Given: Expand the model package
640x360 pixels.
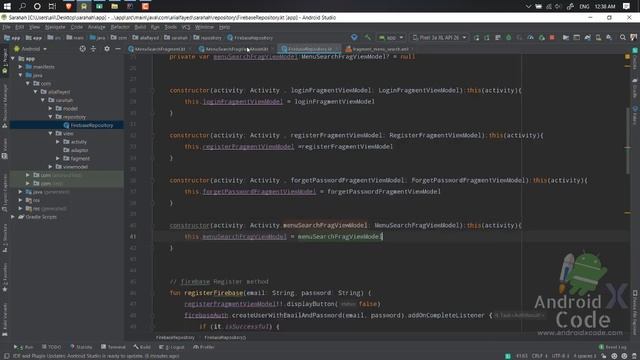Looking at the screenshot, I should (50, 109).
